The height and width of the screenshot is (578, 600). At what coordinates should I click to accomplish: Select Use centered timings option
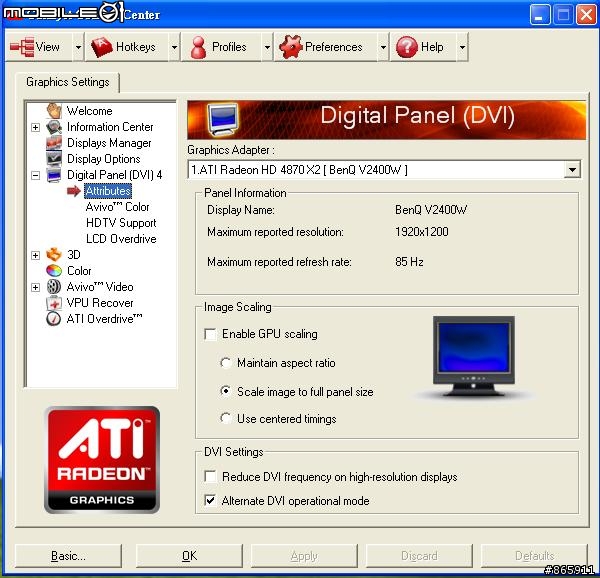(226, 418)
